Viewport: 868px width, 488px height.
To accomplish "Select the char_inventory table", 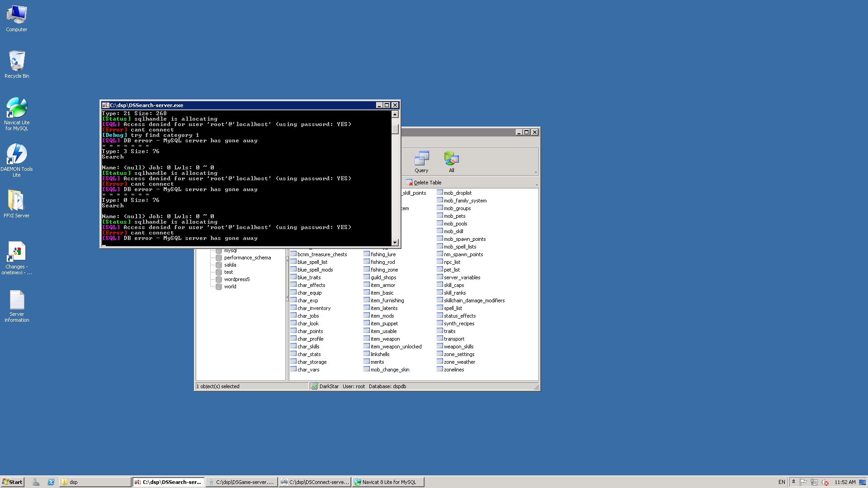I will (314, 308).
